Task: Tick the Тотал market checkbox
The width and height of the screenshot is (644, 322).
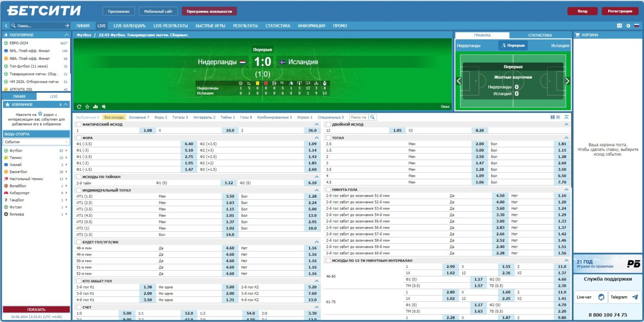Action: pyautogui.click(x=328, y=138)
